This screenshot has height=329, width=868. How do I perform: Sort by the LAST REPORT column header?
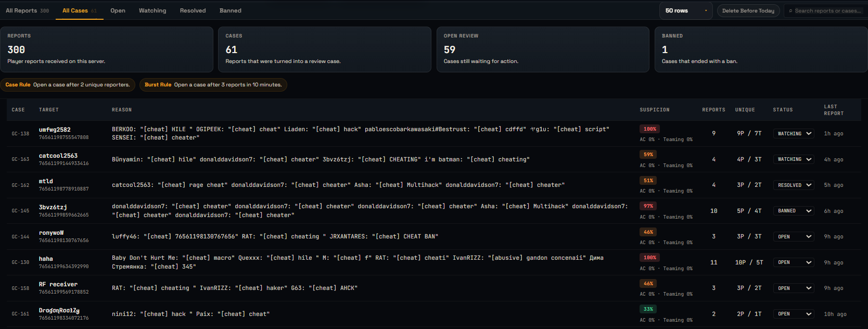[x=834, y=110]
